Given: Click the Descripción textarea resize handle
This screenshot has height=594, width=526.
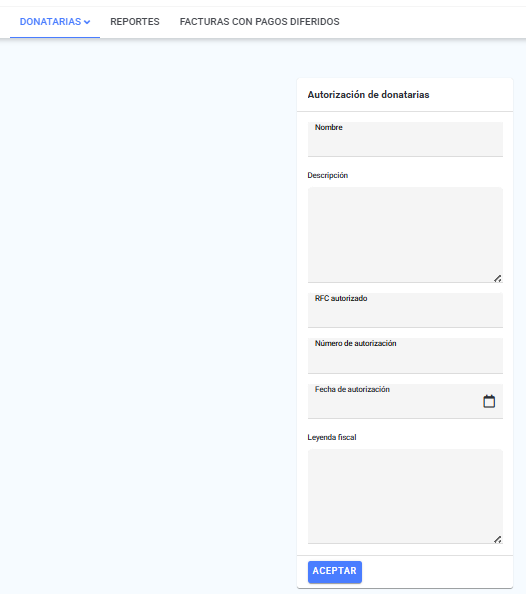Looking at the screenshot, I should [498, 278].
